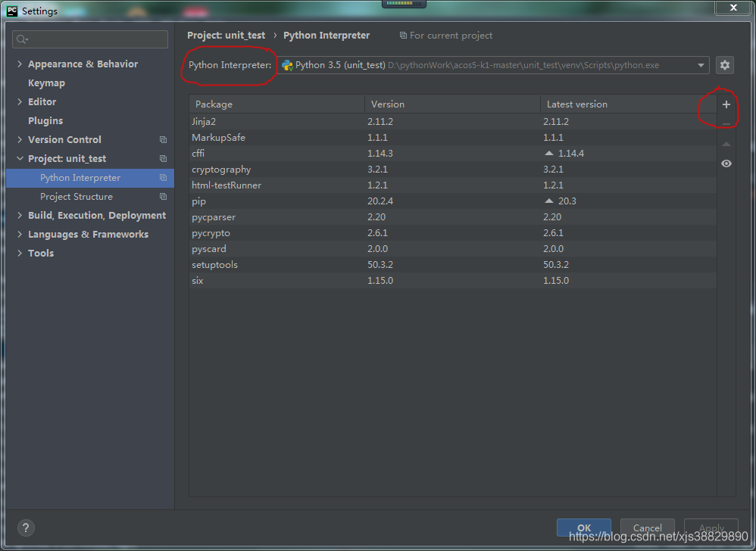
Task: Sort by the Latest version column header
Action: (x=628, y=104)
